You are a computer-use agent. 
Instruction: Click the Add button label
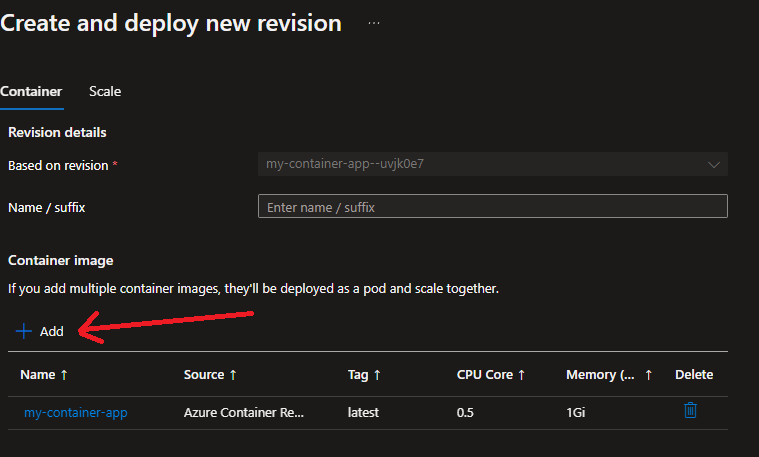click(x=52, y=331)
